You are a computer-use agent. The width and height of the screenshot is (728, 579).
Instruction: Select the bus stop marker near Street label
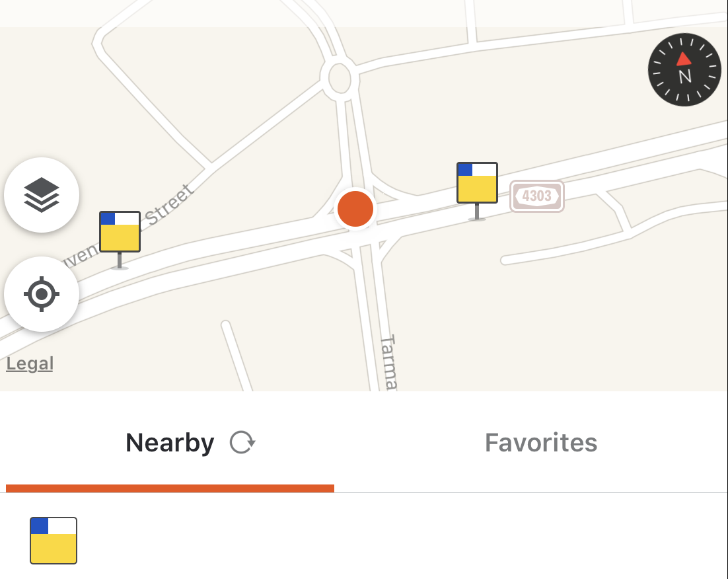coord(120,239)
